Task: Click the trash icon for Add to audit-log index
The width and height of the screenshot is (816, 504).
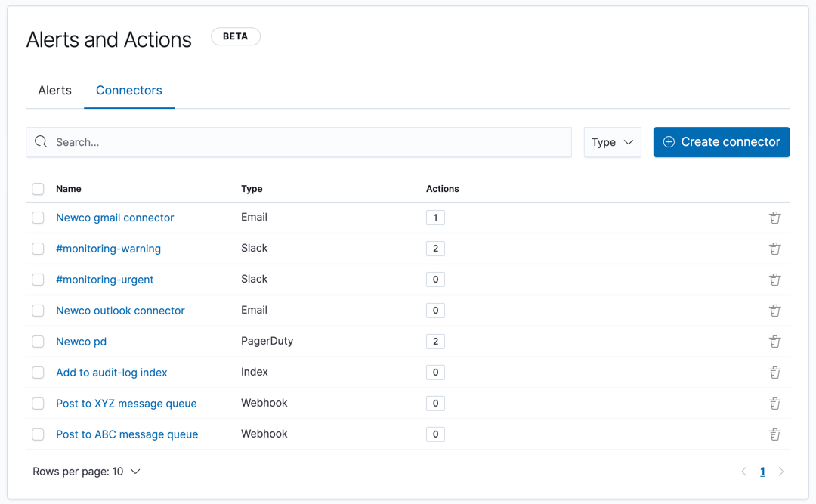Action: [774, 372]
